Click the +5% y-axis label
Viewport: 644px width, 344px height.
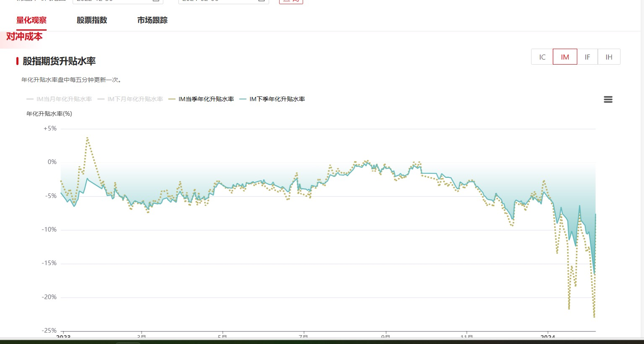coord(50,128)
